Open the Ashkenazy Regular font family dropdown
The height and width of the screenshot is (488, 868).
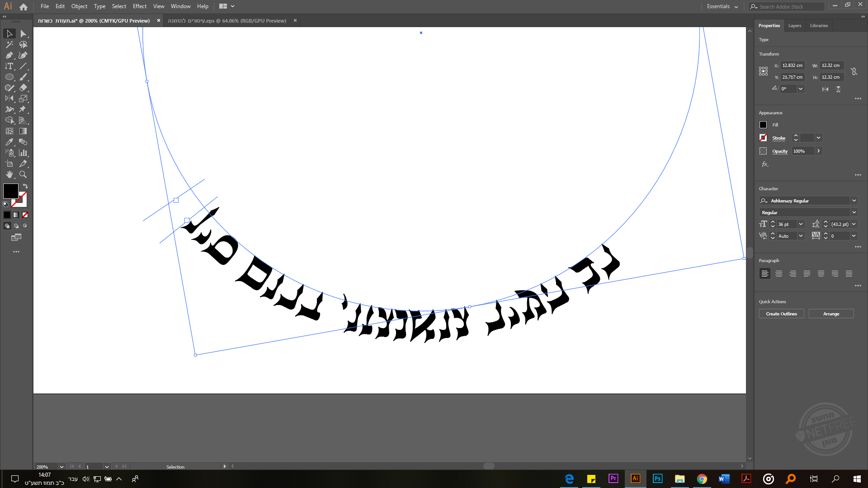(x=854, y=200)
